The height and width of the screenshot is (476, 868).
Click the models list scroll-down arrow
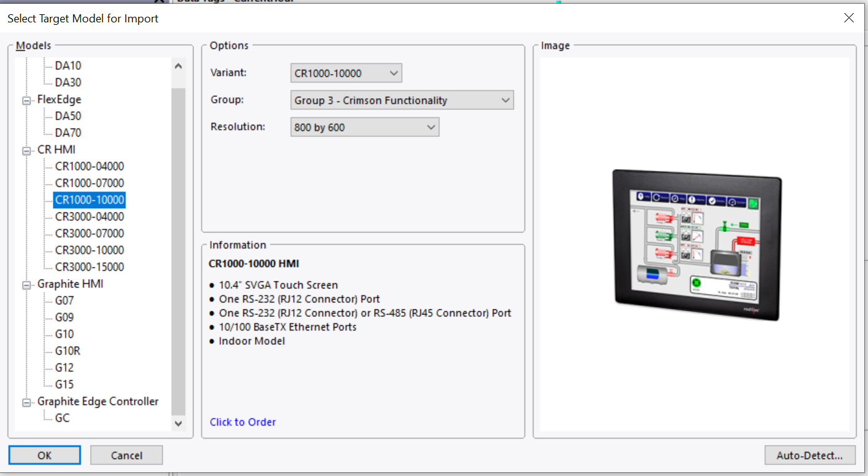coord(178,423)
